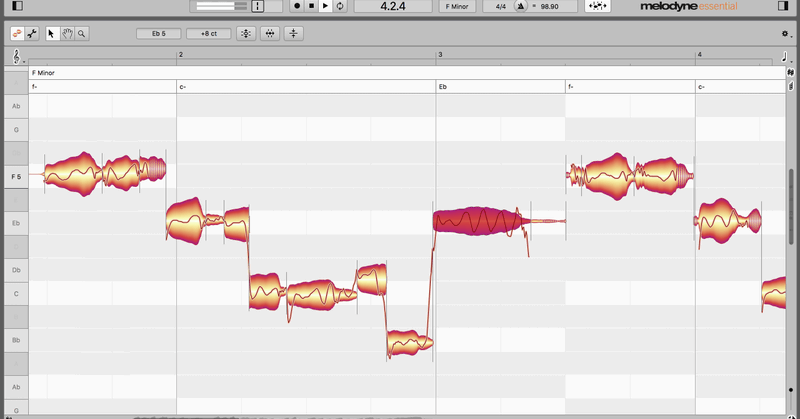Select the c- chord at bar 4
The height and width of the screenshot is (419, 800).
[740, 87]
